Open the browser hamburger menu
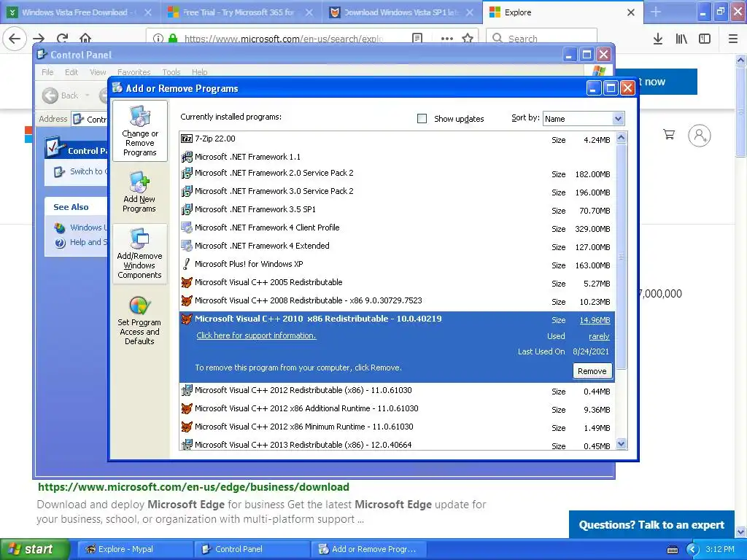The height and width of the screenshot is (560, 747). click(733, 39)
